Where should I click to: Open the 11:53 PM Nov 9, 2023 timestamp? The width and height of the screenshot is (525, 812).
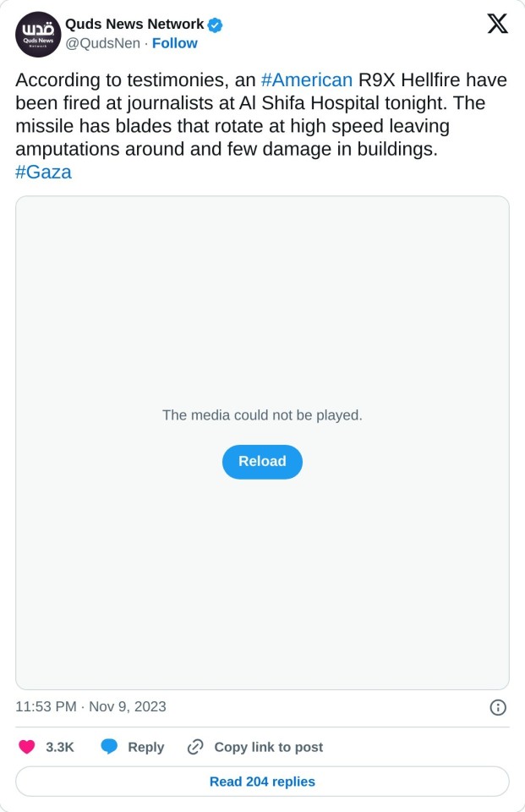coord(91,706)
